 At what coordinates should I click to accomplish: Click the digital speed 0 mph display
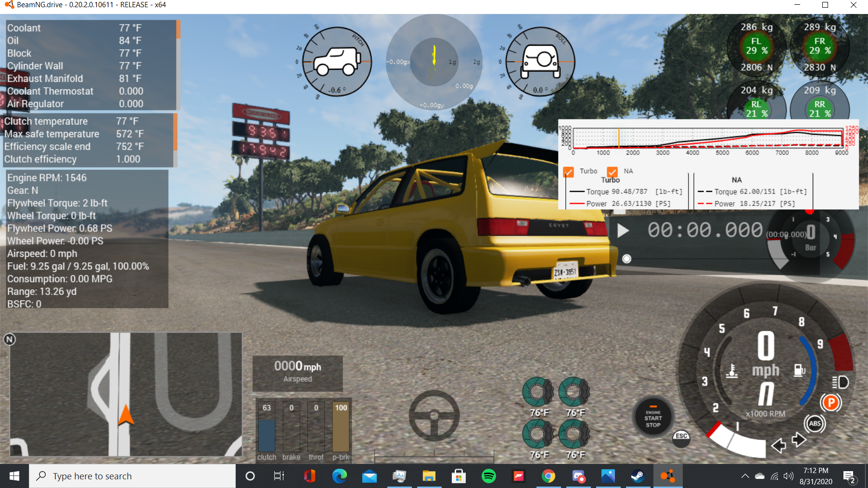(x=766, y=355)
